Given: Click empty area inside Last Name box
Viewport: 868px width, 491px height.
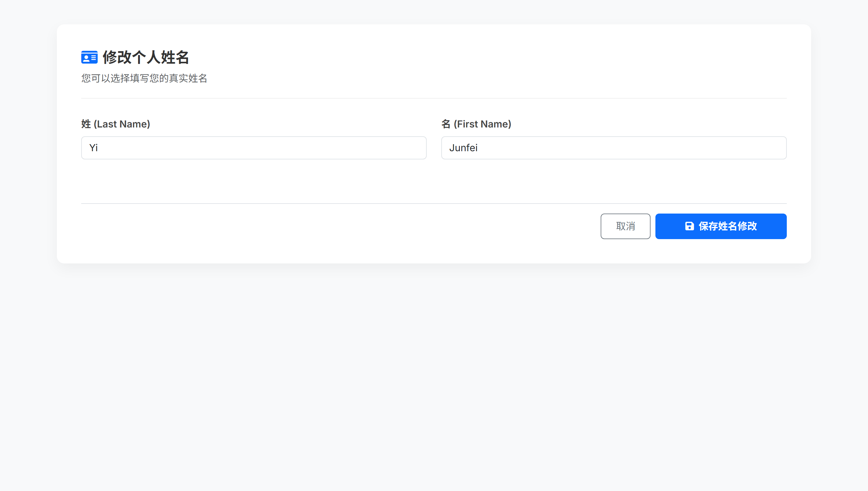Looking at the screenshot, I should 304,148.
